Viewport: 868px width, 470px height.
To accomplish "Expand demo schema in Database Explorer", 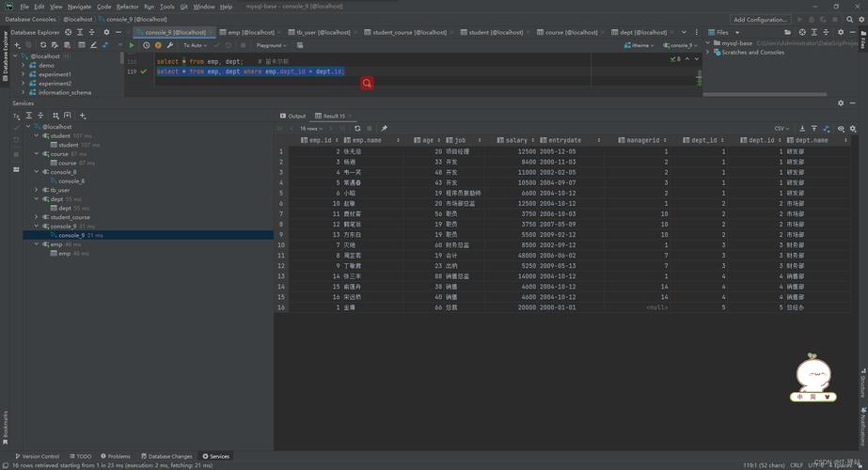I will [x=24, y=65].
